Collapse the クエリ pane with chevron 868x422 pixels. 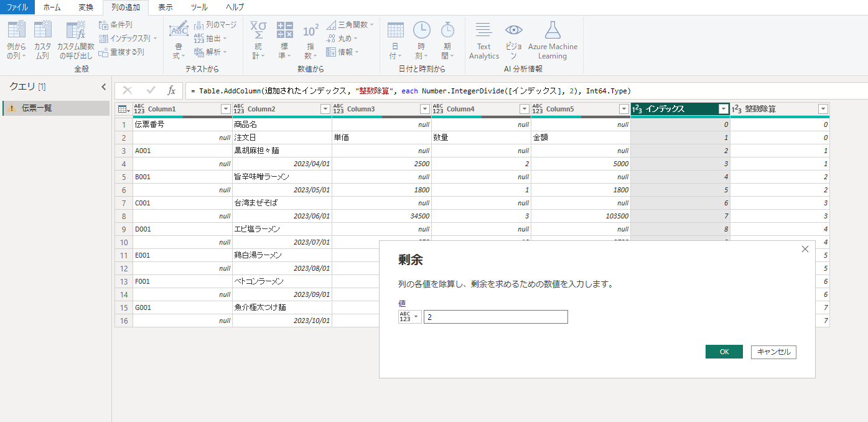click(x=104, y=87)
